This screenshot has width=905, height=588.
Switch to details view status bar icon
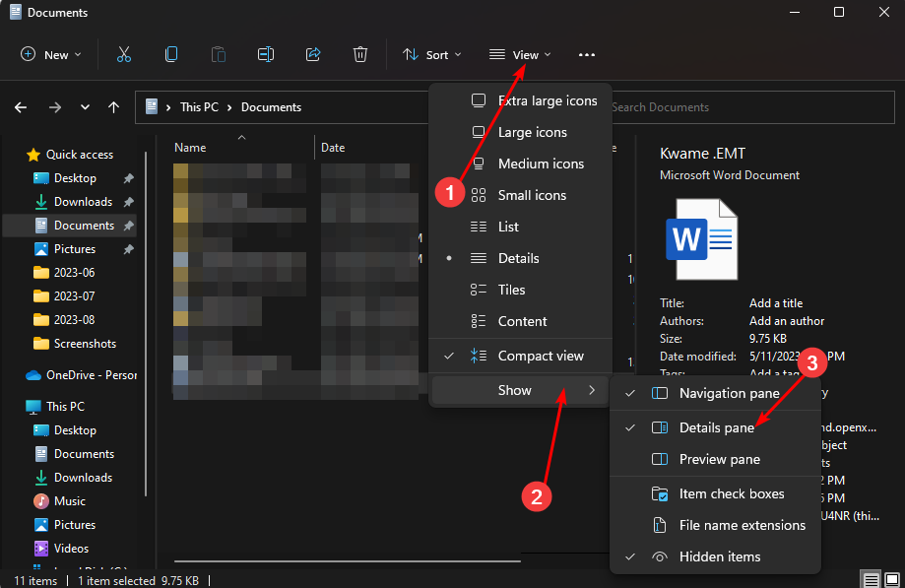(x=871, y=579)
